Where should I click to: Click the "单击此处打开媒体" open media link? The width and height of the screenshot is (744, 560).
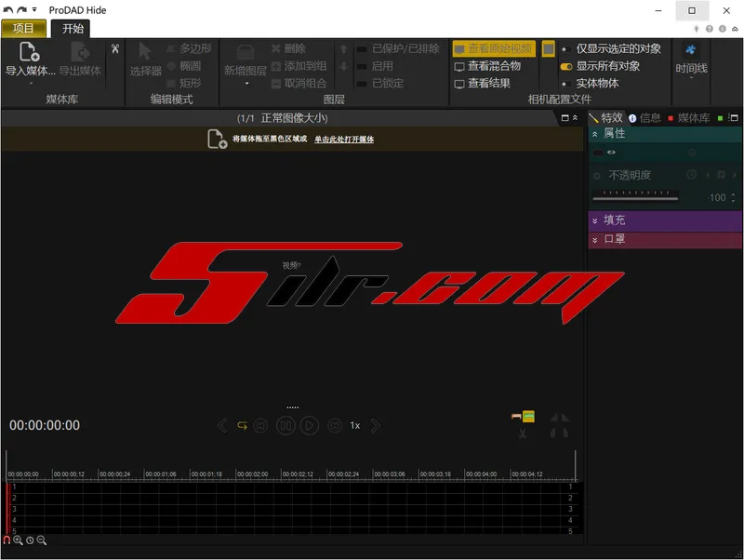click(x=344, y=139)
